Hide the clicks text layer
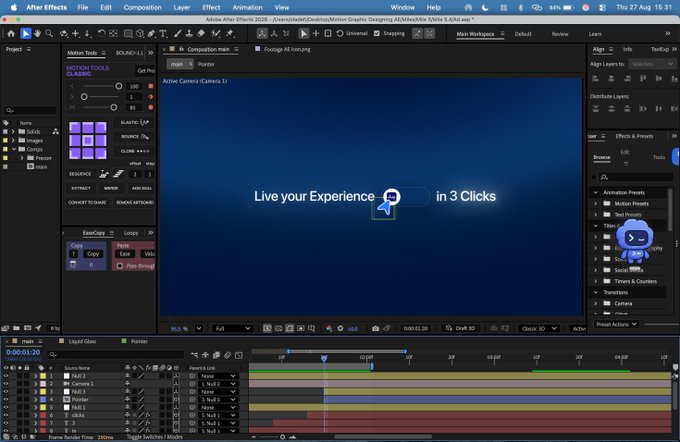The image size is (680, 442). pos(6,415)
